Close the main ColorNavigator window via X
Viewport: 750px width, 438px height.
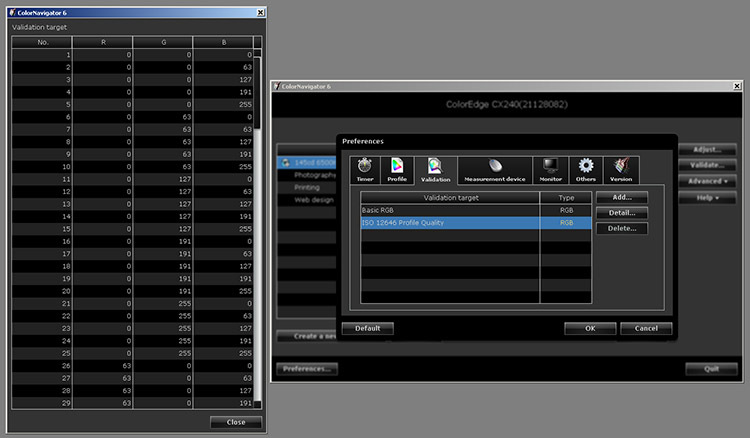tap(737, 86)
